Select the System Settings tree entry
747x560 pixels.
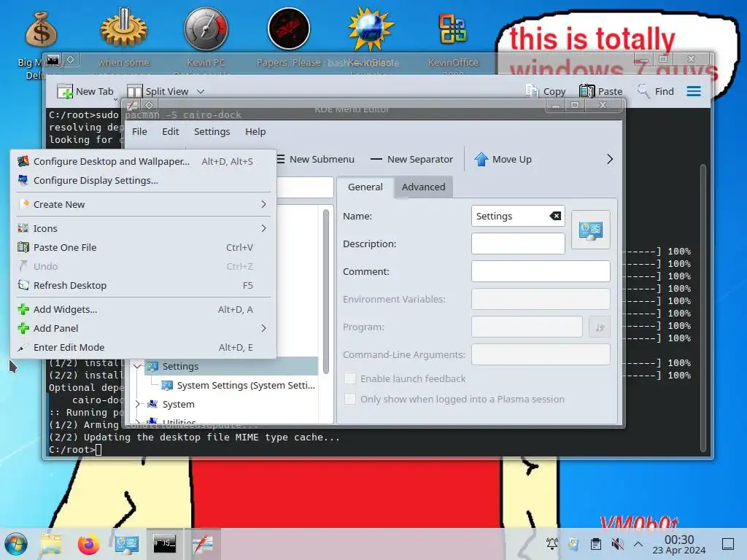239,385
